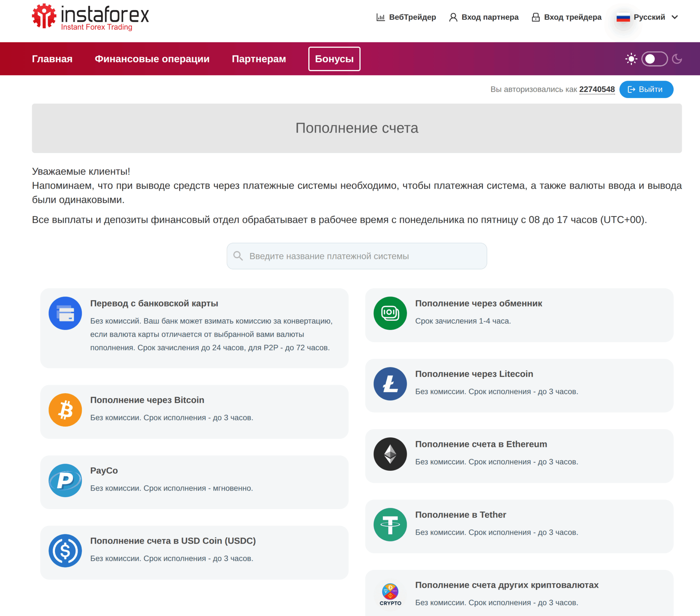Click the Выйти logout button
700x616 pixels.
click(x=646, y=90)
